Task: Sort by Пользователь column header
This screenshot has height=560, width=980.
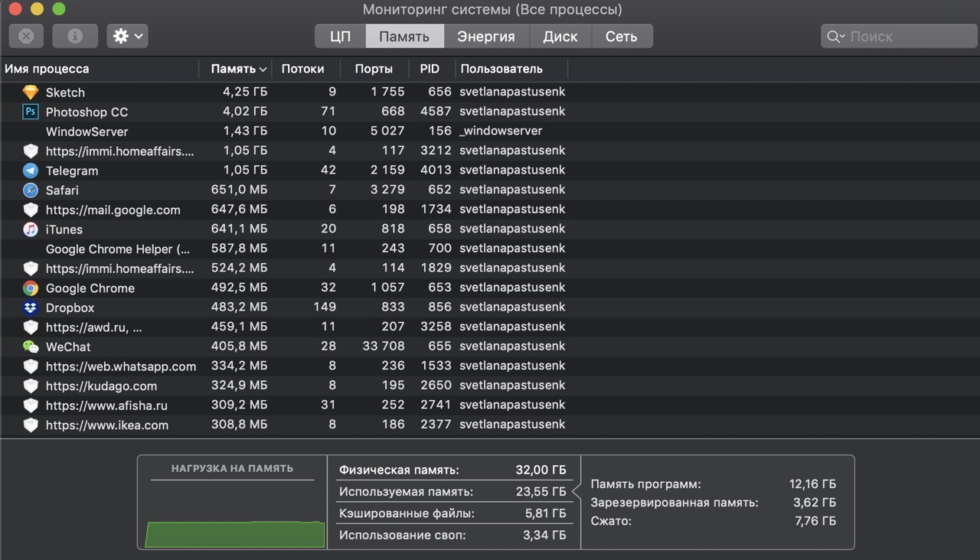Action: [511, 69]
